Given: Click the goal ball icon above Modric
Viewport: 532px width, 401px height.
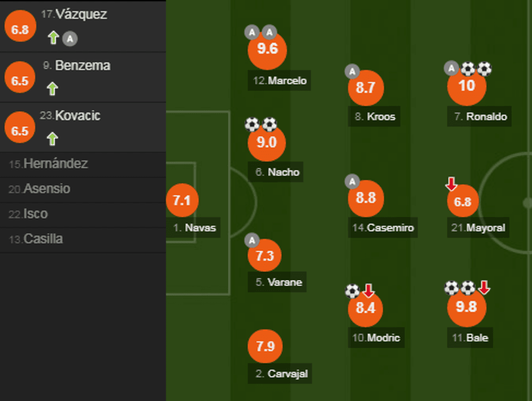Looking at the screenshot, I should tap(352, 291).
